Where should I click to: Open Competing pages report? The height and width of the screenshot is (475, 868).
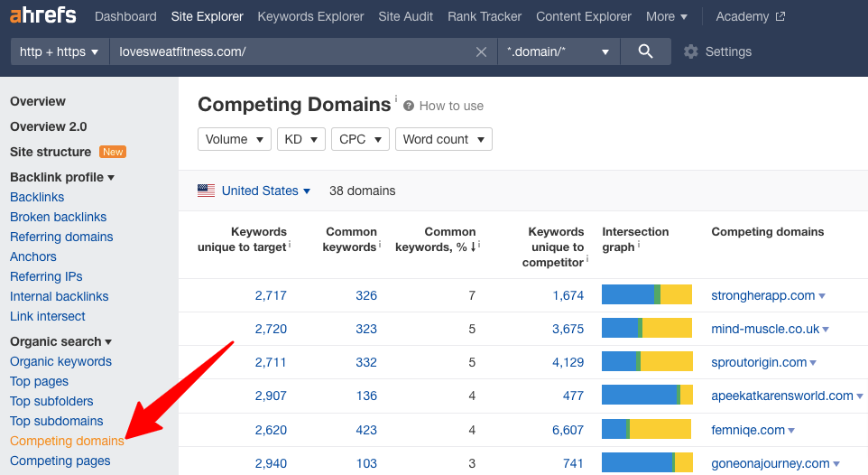coord(60,461)
